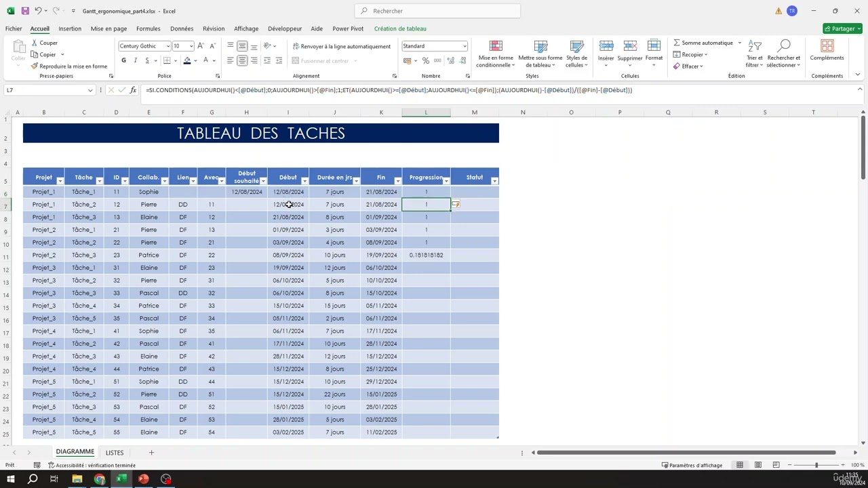Click the text orientation icon
Screen dimensions: 868x488
coord(267,46)
